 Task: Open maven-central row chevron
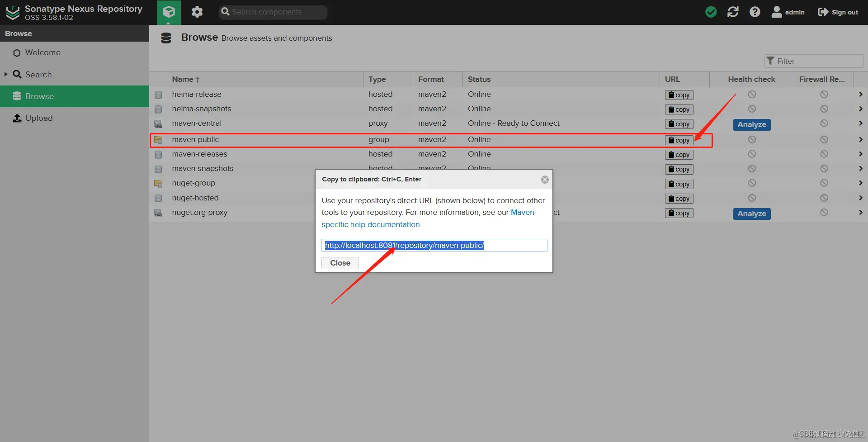tap(860, 123)
